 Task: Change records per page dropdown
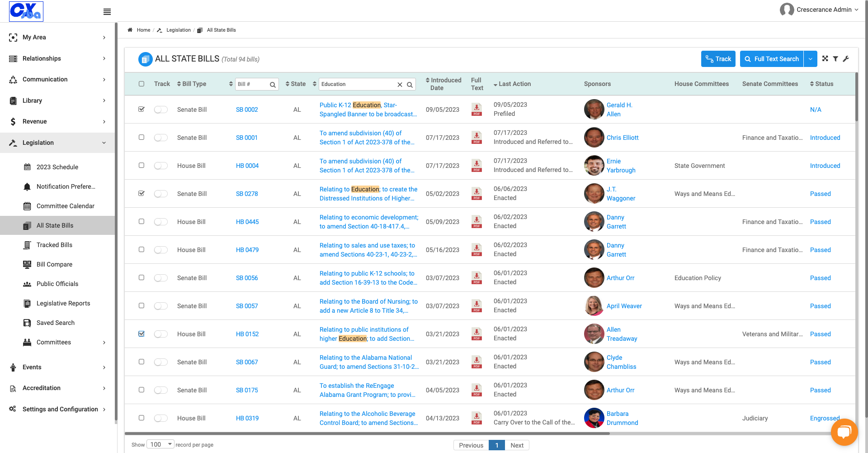point(160,444)
